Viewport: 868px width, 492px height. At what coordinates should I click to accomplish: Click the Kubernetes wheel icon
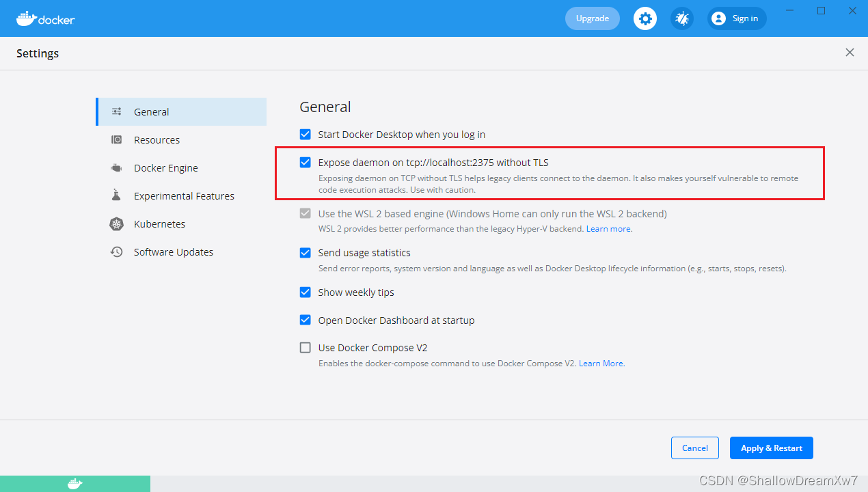coord(117,223)
